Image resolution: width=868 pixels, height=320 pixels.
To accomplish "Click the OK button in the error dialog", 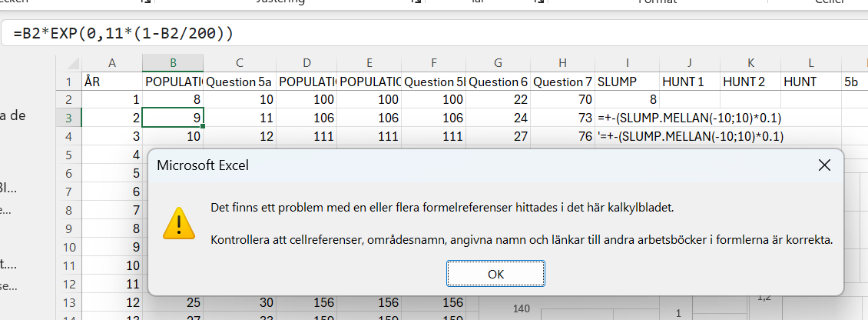I will coord(495,274).
